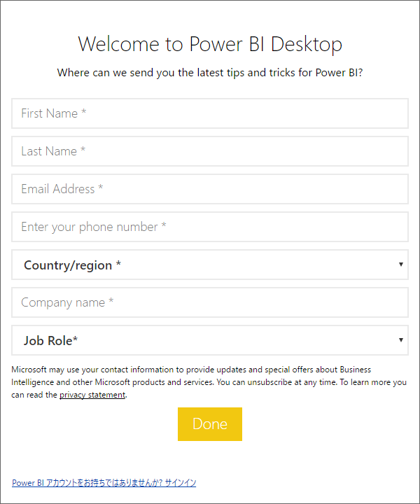Click the Welcome to Power BI Desktop heading
Screen dimensions: 420x504
pyautogui.click(x=210, y=44)
